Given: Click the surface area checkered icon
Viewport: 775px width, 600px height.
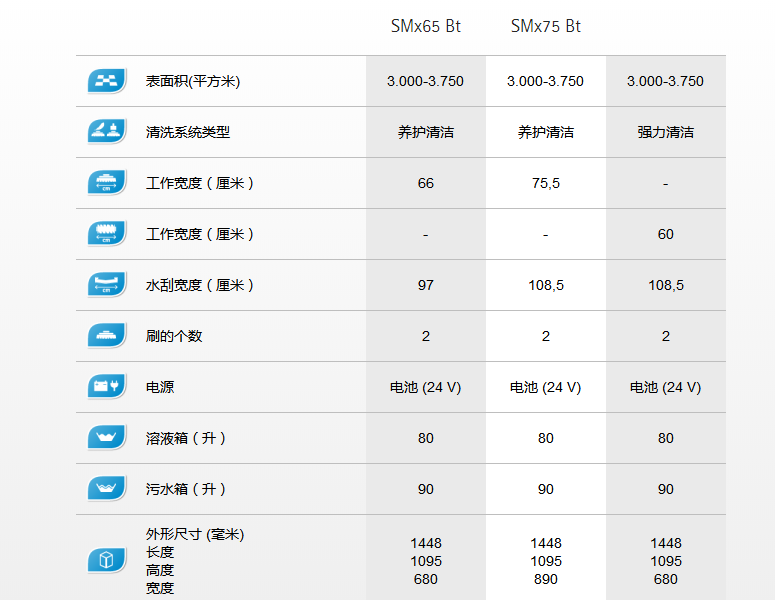Looking at the screenshot, I should [107, 81].
